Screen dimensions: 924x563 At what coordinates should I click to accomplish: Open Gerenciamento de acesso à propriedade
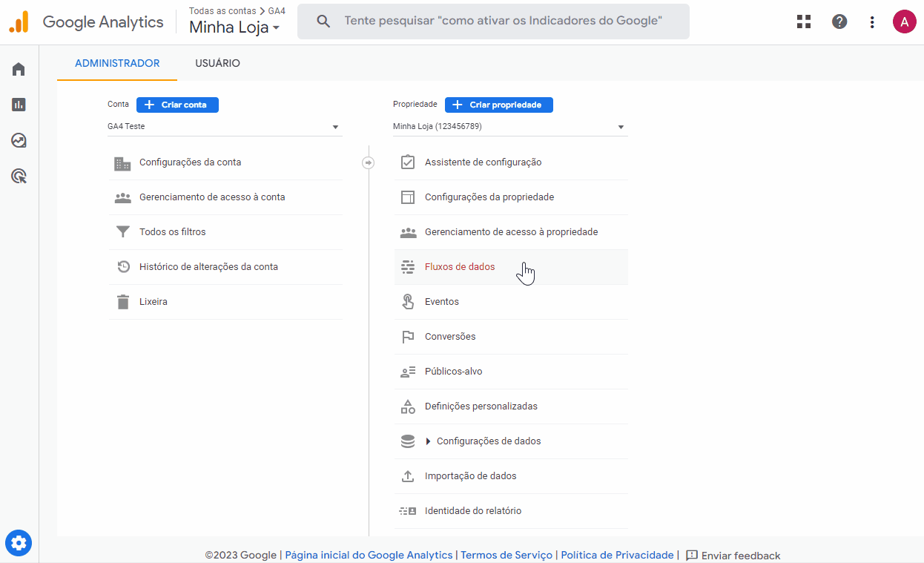[511, 232]
